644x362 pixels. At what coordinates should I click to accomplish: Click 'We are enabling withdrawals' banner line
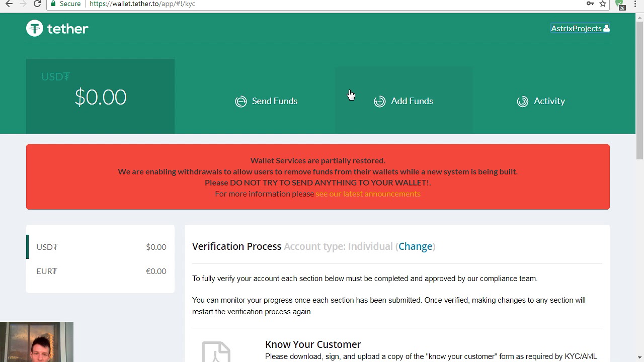click(x=318, y=171)
